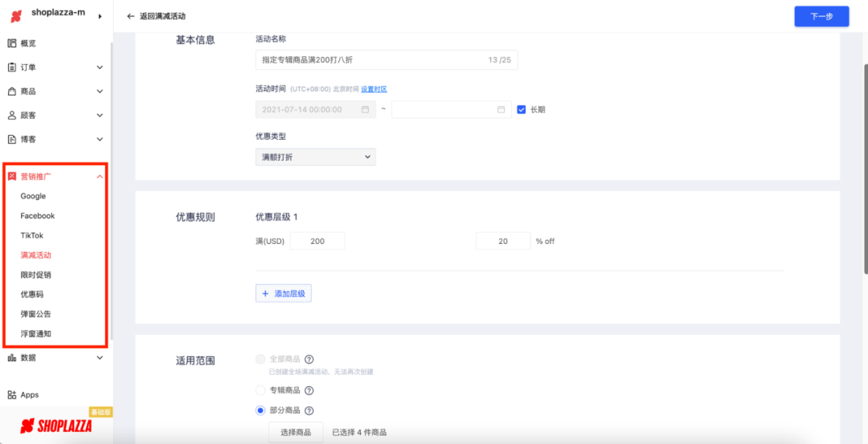Viewport: 868px width, 444px height.
Task: Open 限时促销 in the sidebar
Action: click(36, 275)
